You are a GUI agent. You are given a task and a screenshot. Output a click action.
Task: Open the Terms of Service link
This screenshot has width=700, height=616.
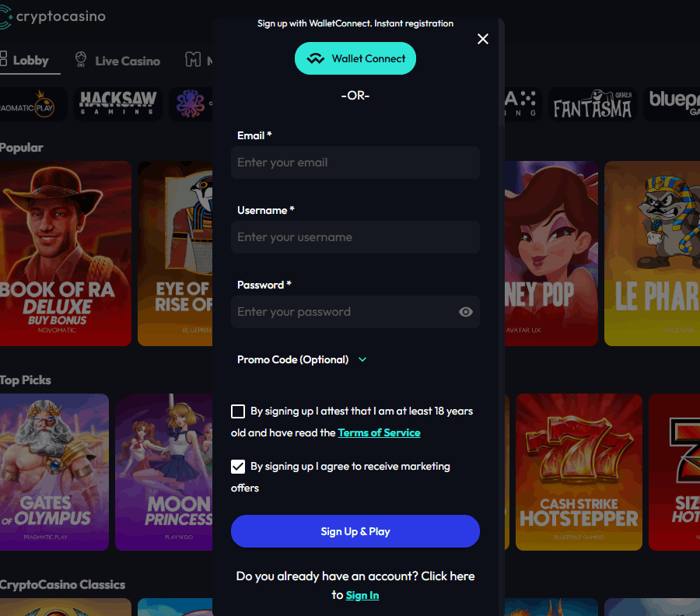click(x=379, y=432)
